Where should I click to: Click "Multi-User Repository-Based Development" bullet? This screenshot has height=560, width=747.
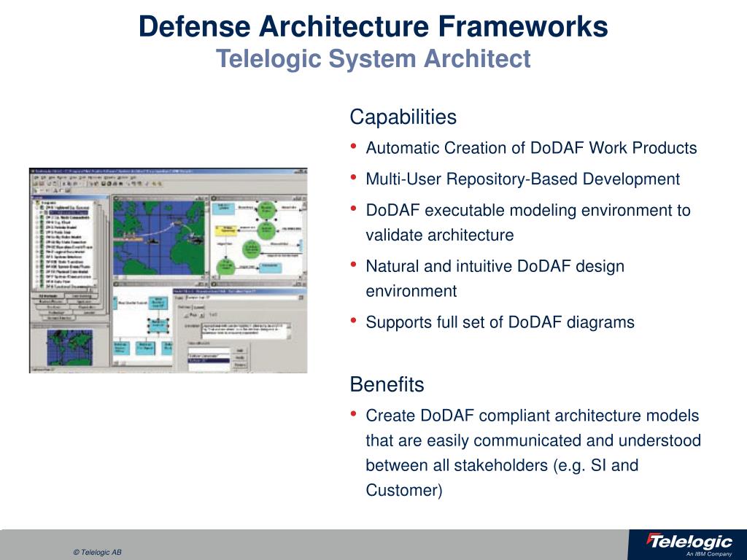[522, 179]
